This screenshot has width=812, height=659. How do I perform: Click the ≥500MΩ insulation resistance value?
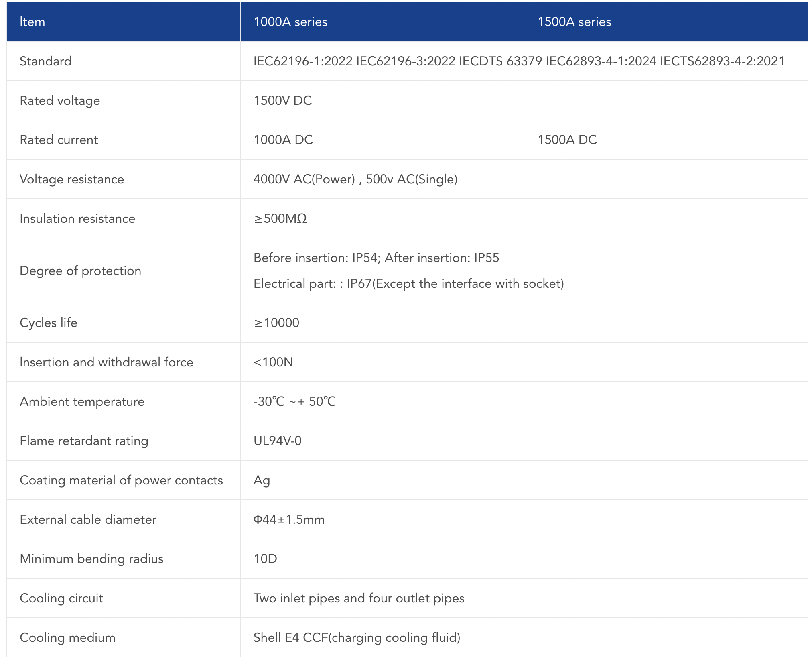280,218
